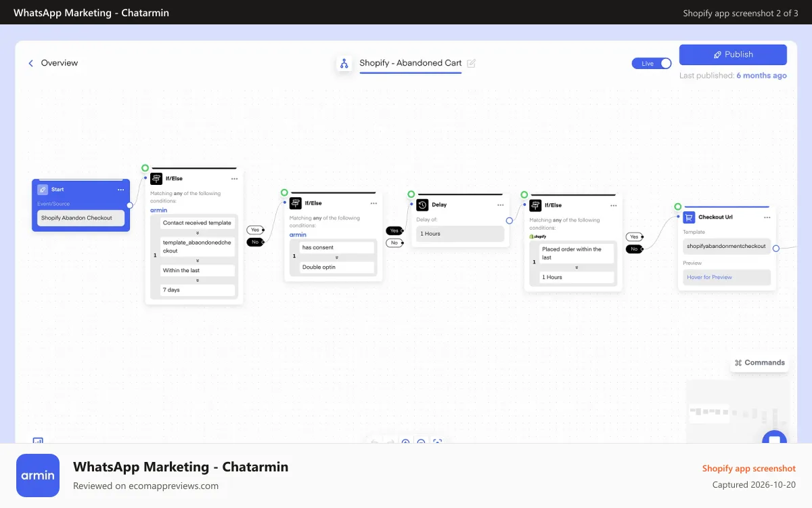Click the analytics chart icon at bottom left

38,441
